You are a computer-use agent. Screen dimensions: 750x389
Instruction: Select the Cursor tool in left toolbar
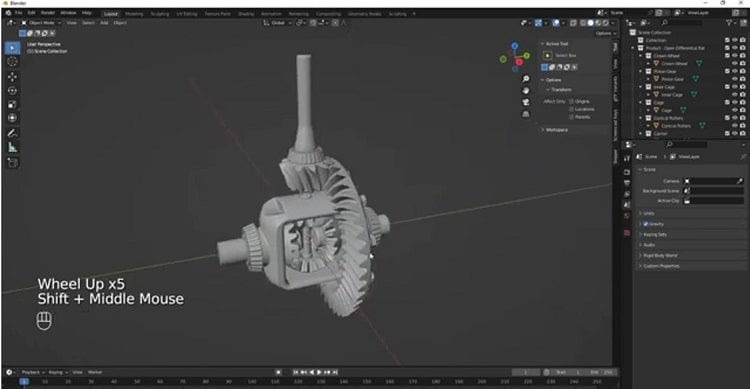12,62
